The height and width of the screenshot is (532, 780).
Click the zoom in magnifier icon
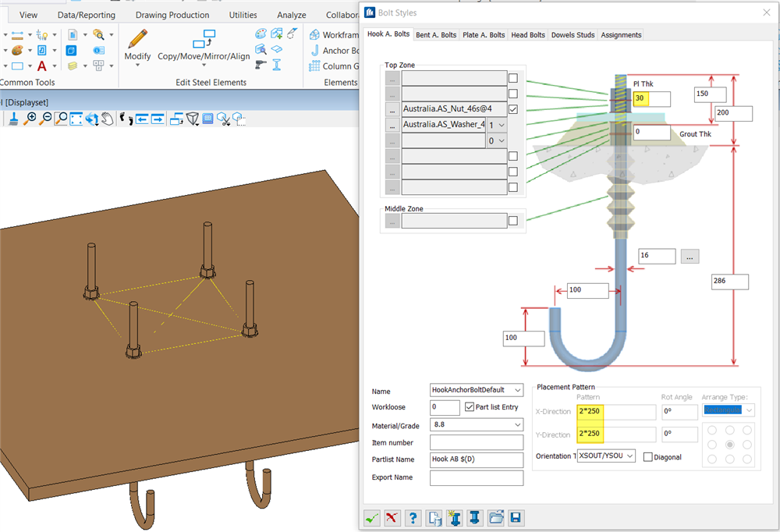(x=30, y=119)
